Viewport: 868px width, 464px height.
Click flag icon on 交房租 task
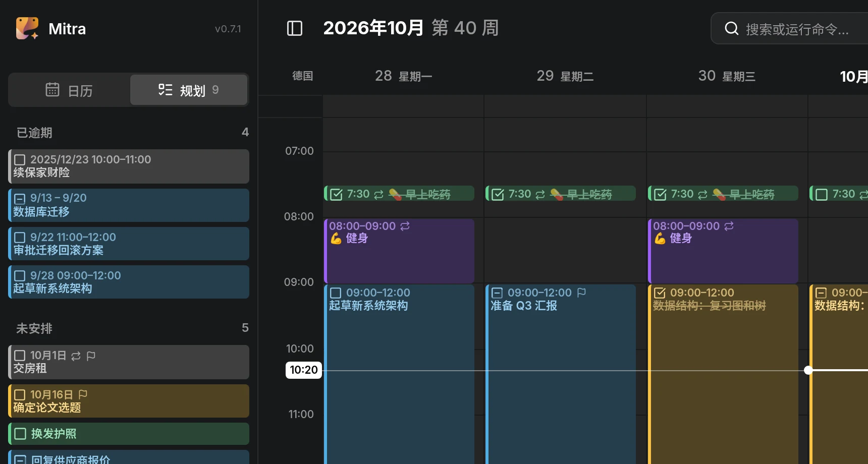(91, 356)
